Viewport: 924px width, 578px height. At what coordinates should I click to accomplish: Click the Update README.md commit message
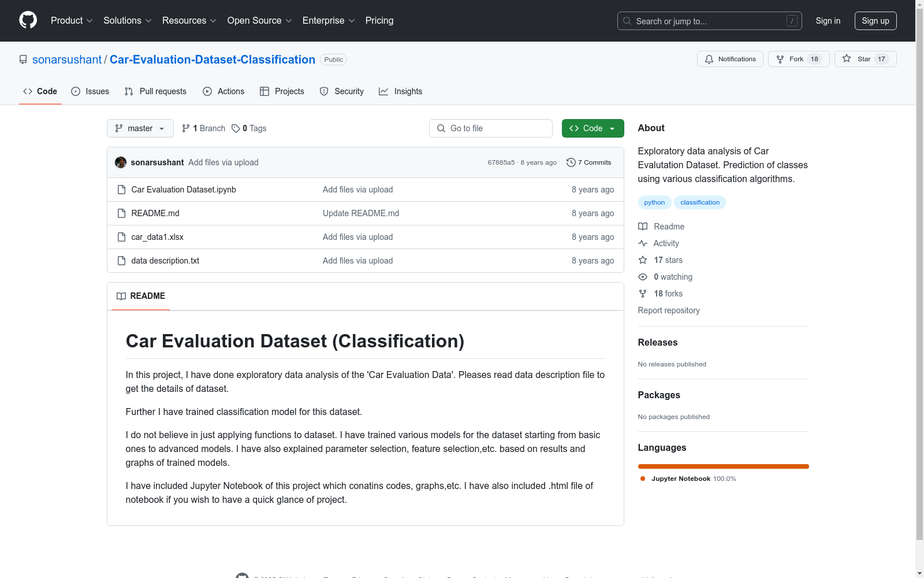361,213
